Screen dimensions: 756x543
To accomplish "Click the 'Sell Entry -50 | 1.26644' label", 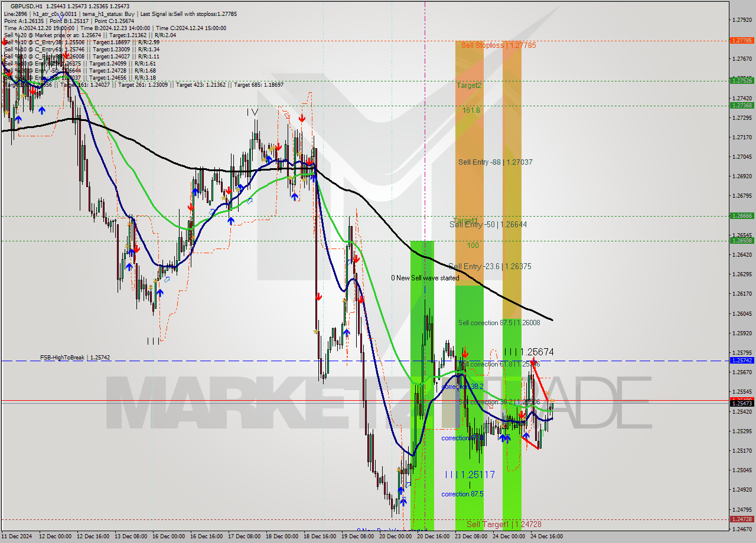I will click(x=488, y=224).
